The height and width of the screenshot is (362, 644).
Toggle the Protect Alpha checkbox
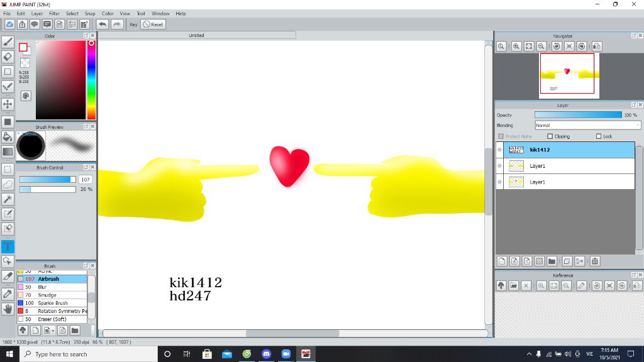501,136
